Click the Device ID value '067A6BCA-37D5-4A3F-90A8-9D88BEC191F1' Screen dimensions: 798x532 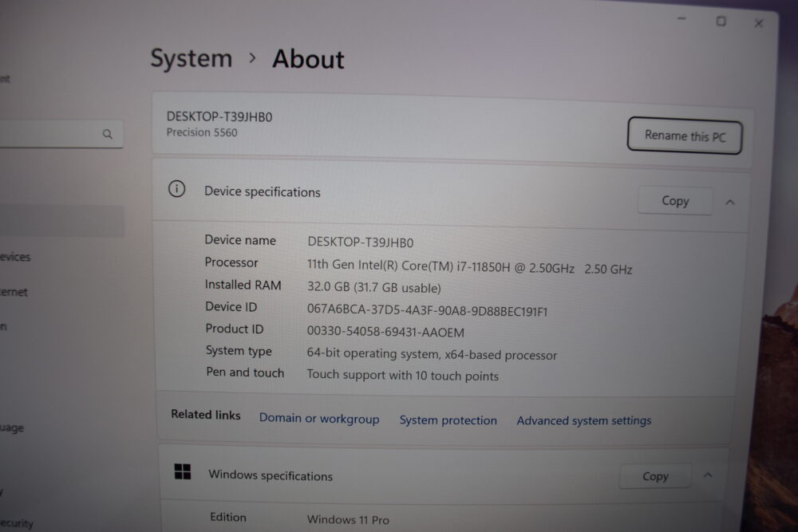pyautogui.click(x=427, y=311)
